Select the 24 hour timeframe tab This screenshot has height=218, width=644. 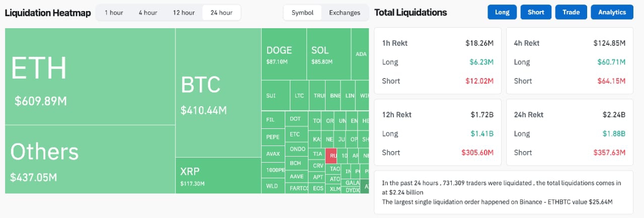pyautogui.click(x=221, y=13)
